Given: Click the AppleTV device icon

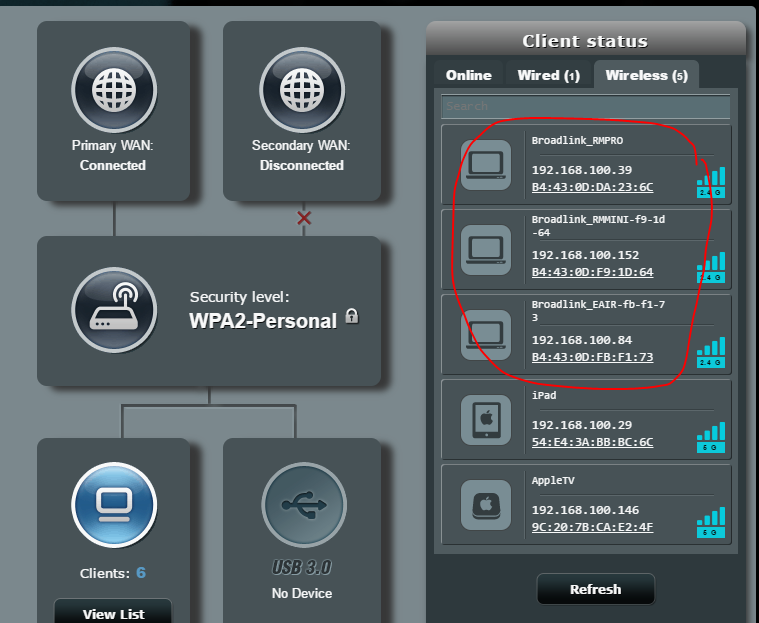Looking at the screenshot, I should point(486,505).
